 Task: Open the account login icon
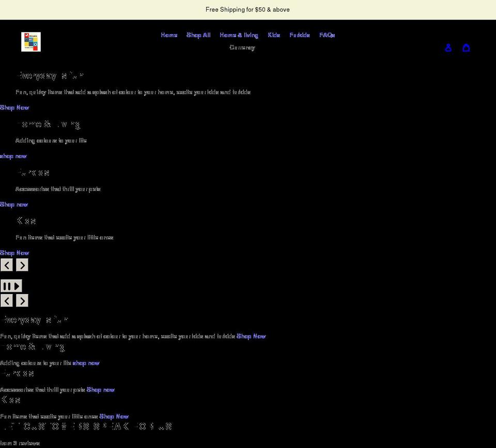pyautogui.click(x=448, y=48)
